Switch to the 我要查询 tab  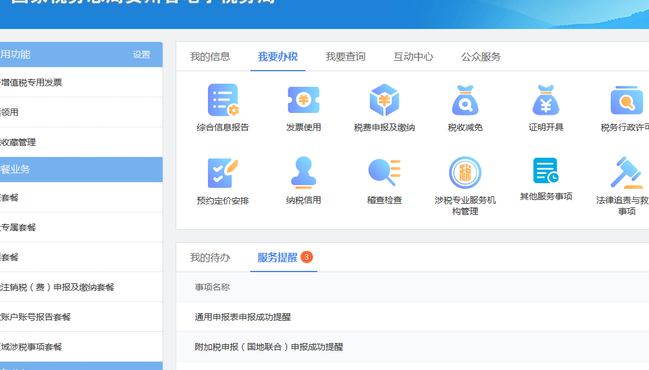pos(345,57)
